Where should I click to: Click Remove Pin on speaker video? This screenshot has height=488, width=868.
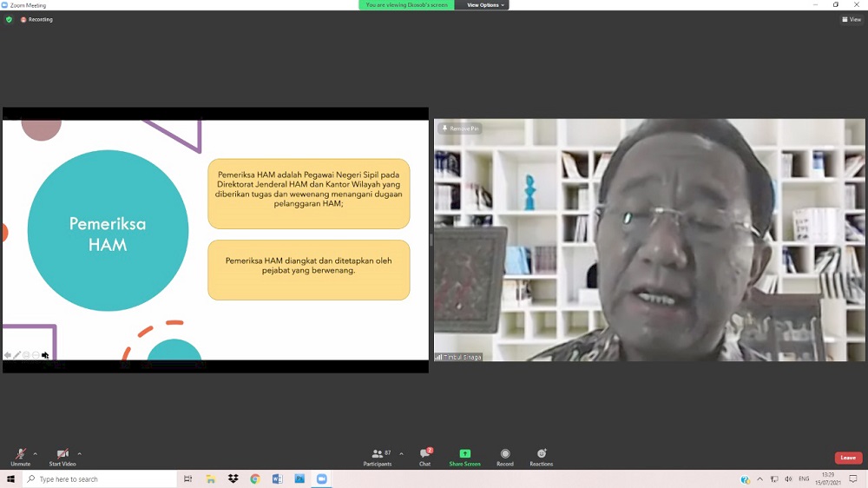tap(461, 129)
